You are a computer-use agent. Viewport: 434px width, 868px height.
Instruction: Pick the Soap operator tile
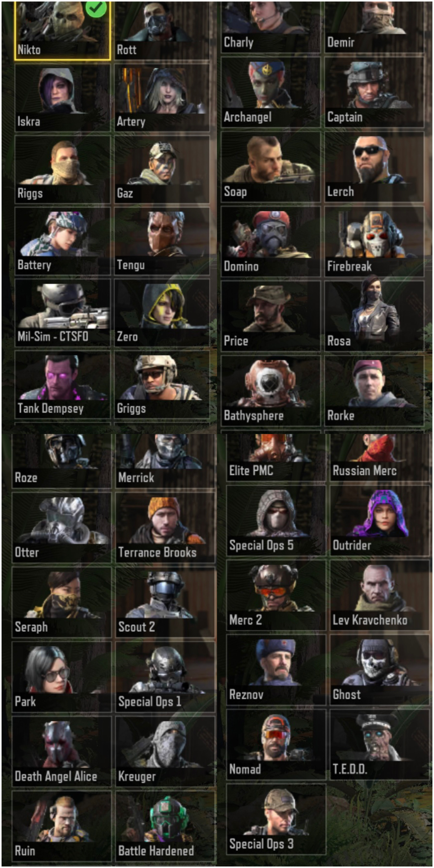tap(271, 167)
